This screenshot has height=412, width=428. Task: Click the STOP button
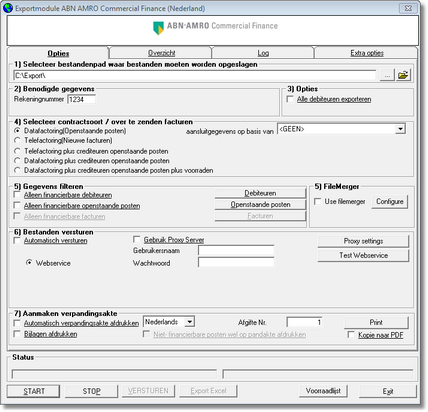pos(91,391)
